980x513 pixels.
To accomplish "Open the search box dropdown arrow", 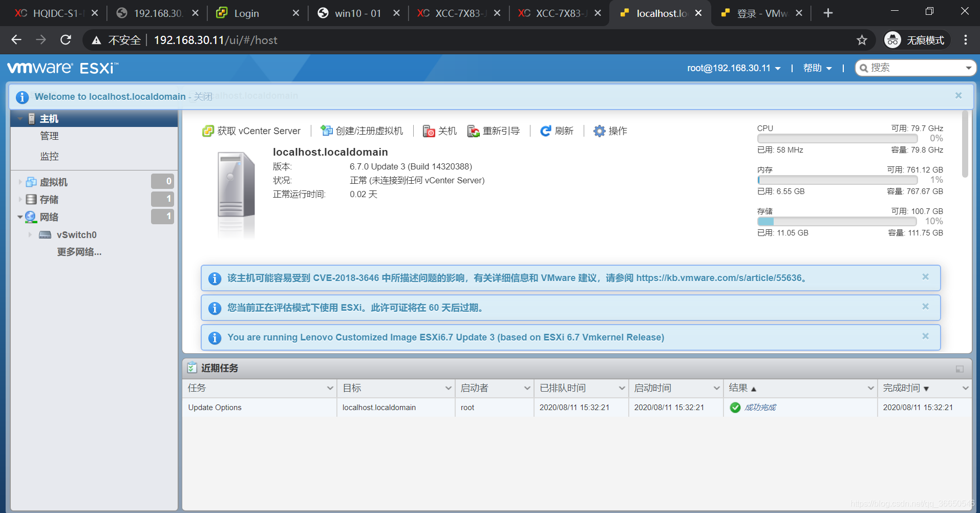I will coord(969,68).
